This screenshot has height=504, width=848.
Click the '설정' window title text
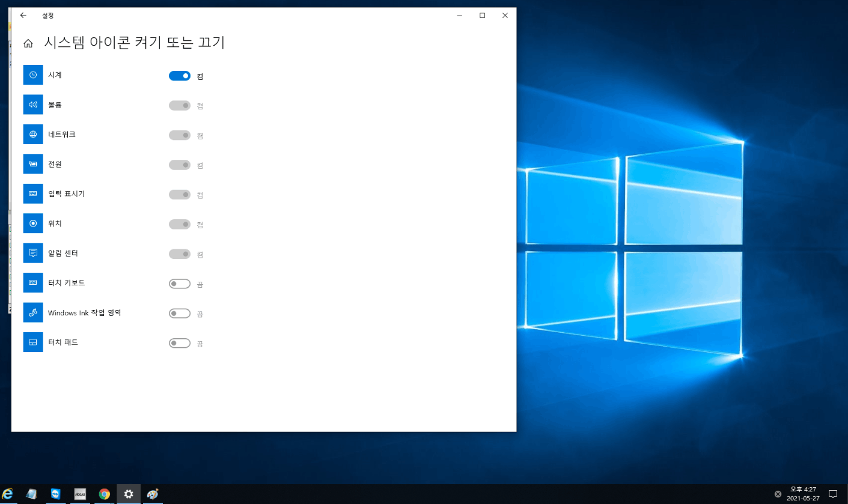[47, 16]
